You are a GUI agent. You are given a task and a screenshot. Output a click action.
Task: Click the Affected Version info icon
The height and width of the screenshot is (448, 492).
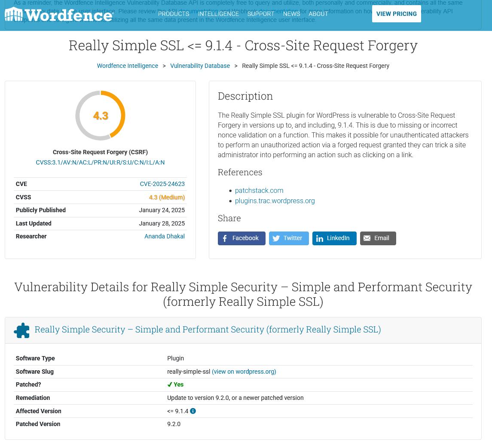tap(193, 411)
